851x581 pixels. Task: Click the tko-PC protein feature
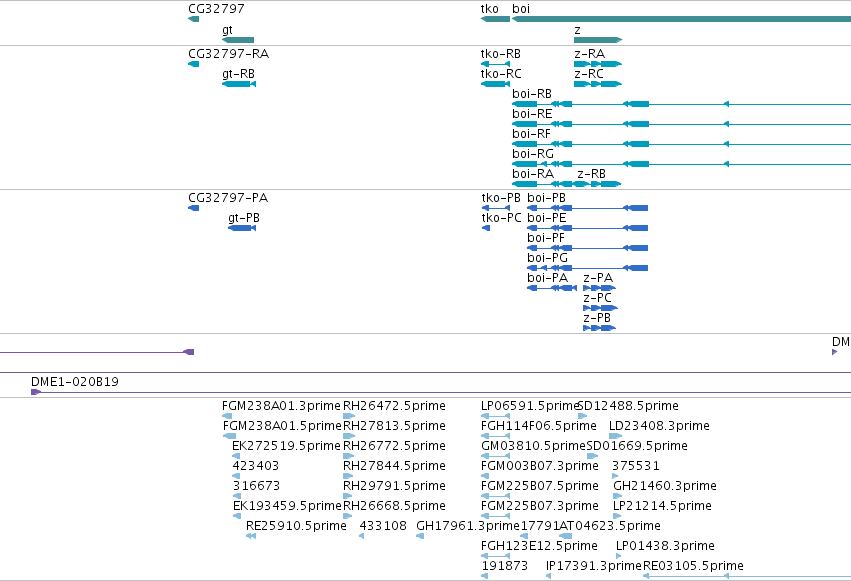pyautogui.click(x=486, y=228)
